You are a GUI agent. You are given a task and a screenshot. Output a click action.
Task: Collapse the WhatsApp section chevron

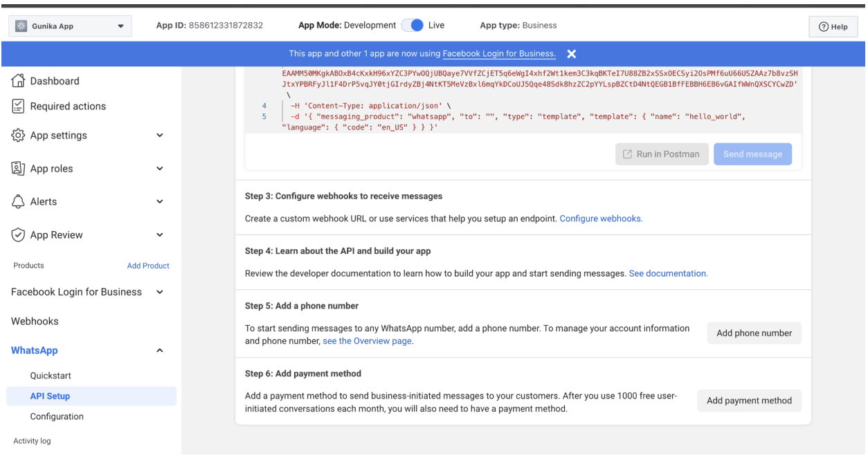pyautogui.click(x=160, y=351)
